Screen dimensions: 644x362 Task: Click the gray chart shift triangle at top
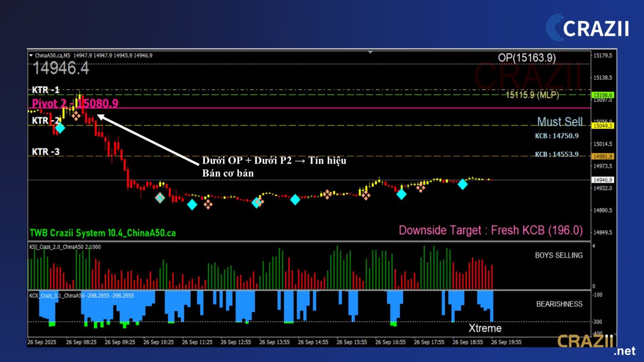point(370,52)
